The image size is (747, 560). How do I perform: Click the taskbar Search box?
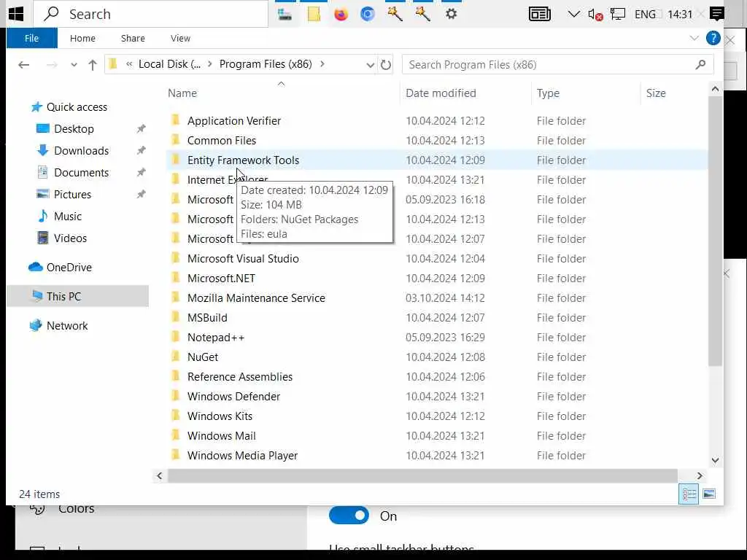pos(151,15)
